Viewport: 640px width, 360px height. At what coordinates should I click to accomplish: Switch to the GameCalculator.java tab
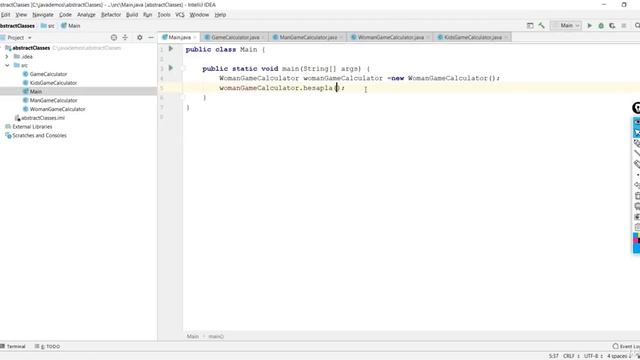tap(235, 37)
